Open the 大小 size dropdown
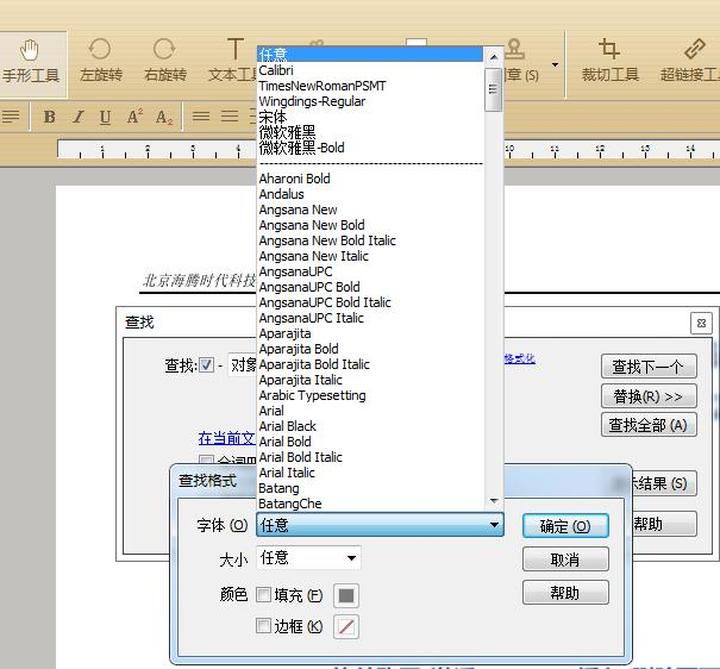This screenshot has height=669, width=720. [309, 558]
